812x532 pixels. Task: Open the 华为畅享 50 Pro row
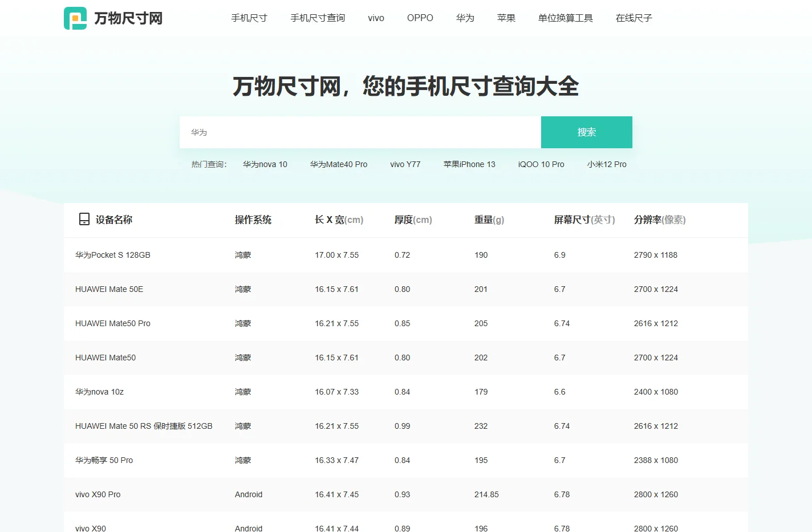[x=406, y=460]
